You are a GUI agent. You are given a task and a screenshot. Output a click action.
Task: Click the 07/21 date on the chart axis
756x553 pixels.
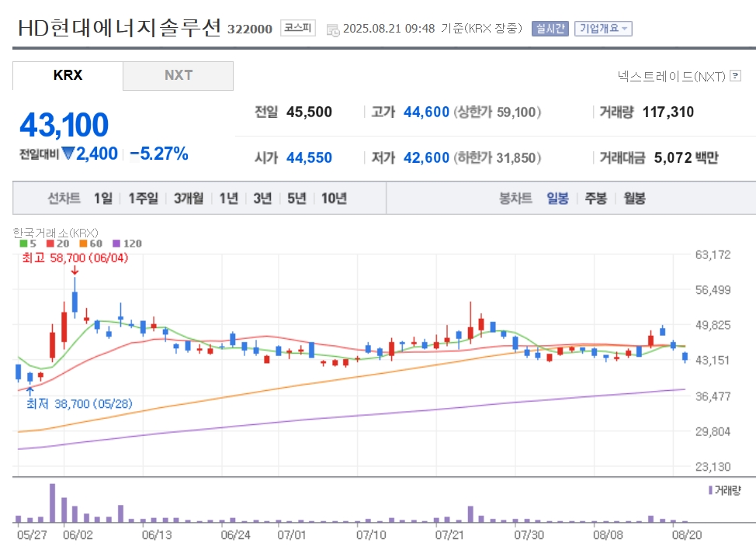point(450,534)
